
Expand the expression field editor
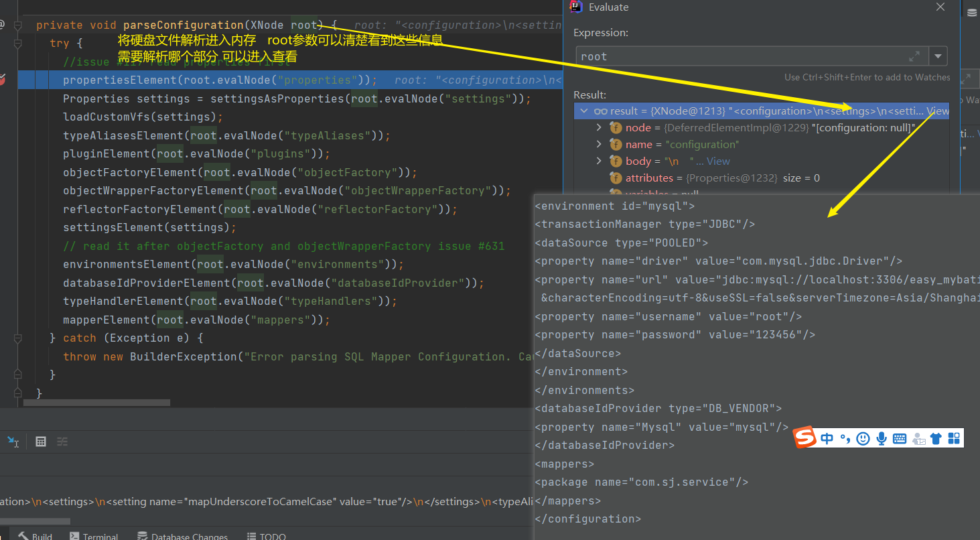[914, 56]
